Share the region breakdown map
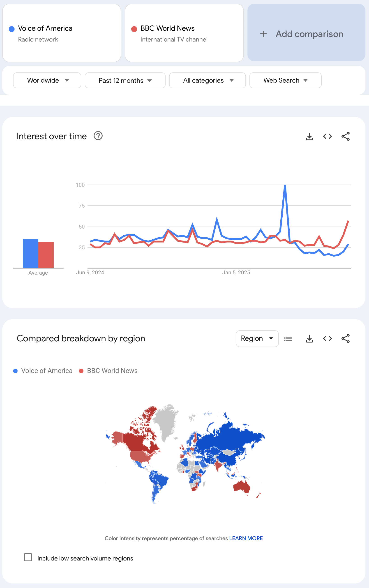The height and width of the screenshot is (588, 369). point(345,338)
